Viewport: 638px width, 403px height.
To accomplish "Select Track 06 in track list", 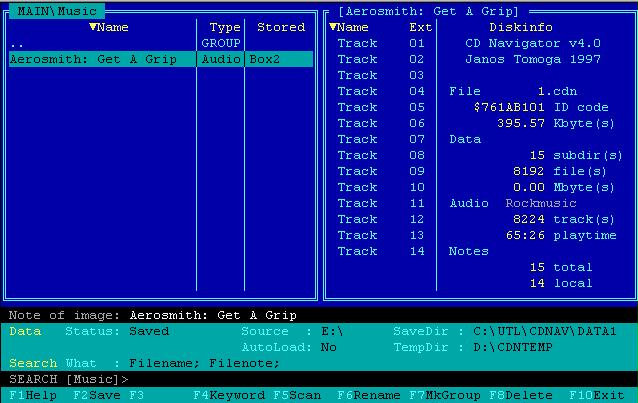I will (381, 123).
